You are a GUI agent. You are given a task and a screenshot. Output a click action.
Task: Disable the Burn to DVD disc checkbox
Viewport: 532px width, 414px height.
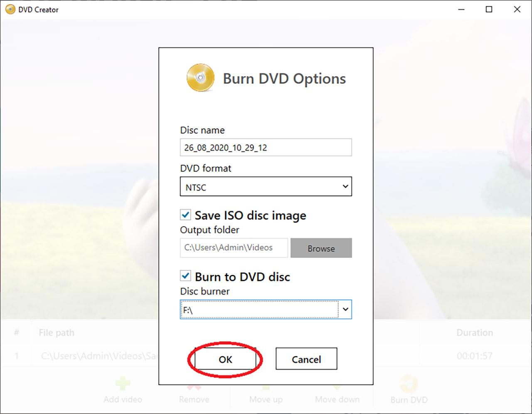185,276
